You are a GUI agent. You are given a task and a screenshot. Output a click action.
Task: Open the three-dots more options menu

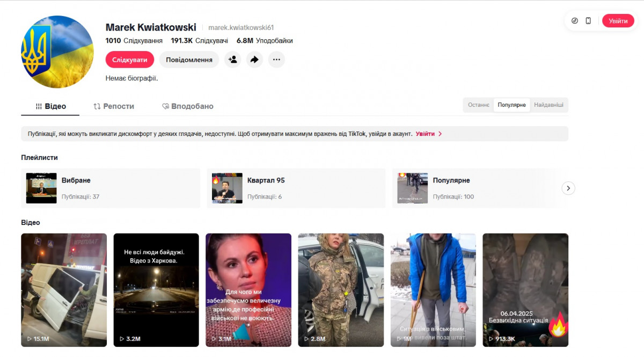(276, 60)
